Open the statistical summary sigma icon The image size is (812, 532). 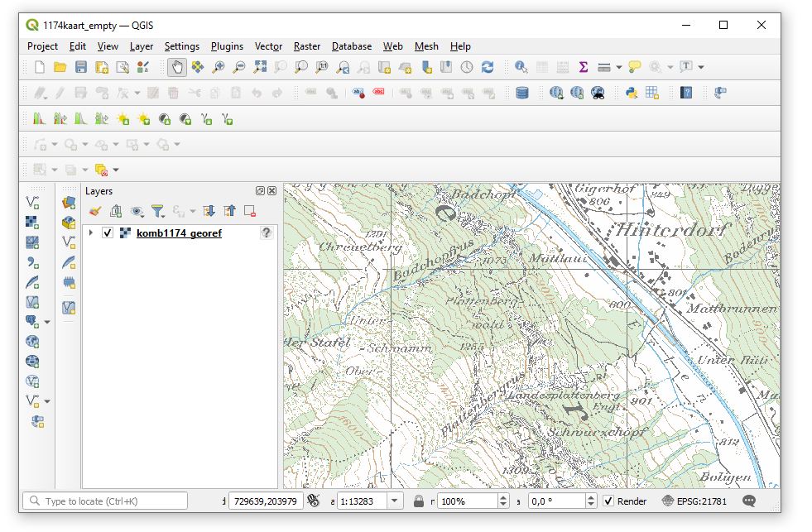click(583, 67)
